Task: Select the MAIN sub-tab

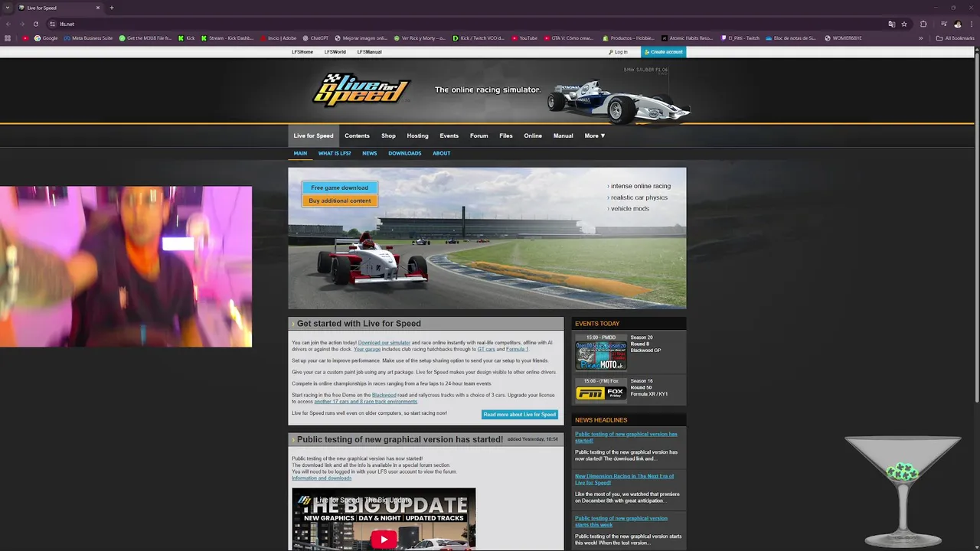Action: tap(300, 153)
